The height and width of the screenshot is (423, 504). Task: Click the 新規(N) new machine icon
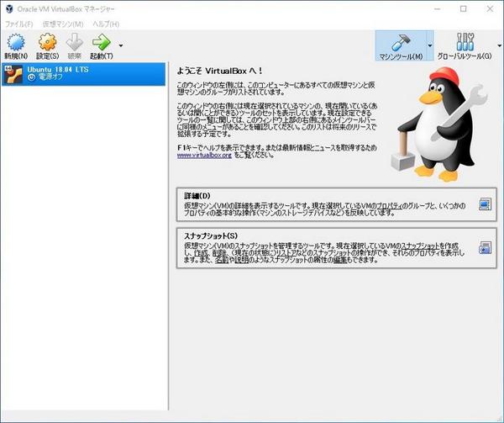pos(16,46)
